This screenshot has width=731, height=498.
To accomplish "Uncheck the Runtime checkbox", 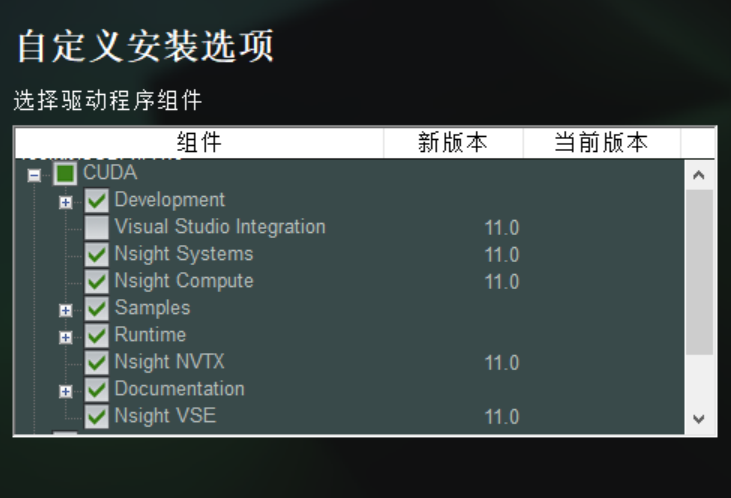I will point(97,336).
